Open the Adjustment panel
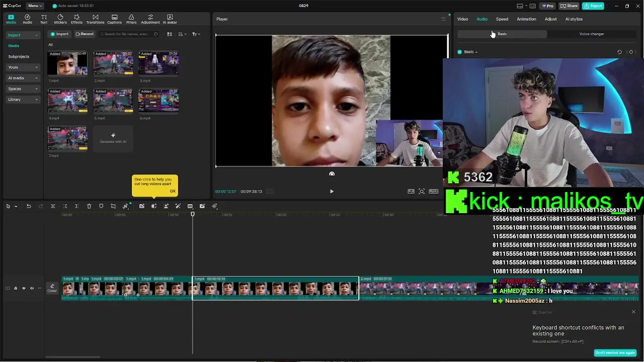Screen dimensions: 644x362 [150, 19]
